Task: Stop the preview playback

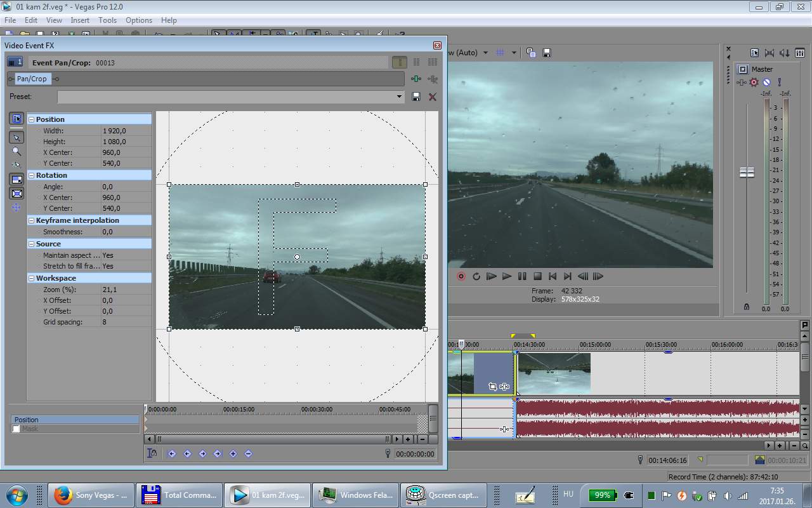Action: pyautogui.click(x=537, y=276)
